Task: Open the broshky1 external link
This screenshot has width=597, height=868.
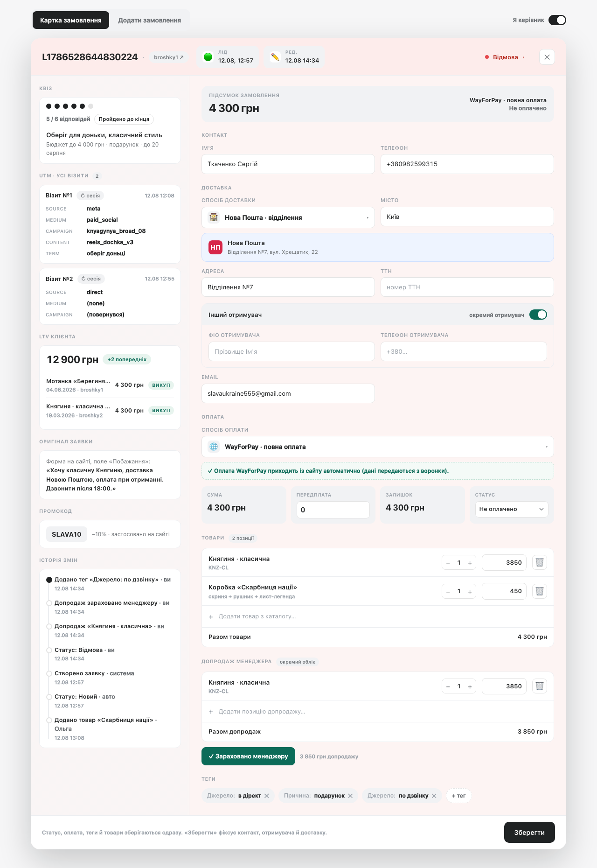Action: click(169, 57)
